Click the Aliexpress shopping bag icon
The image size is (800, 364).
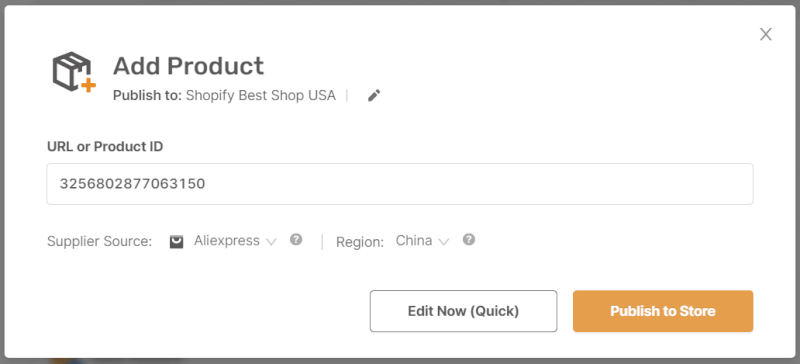(177, 241)
